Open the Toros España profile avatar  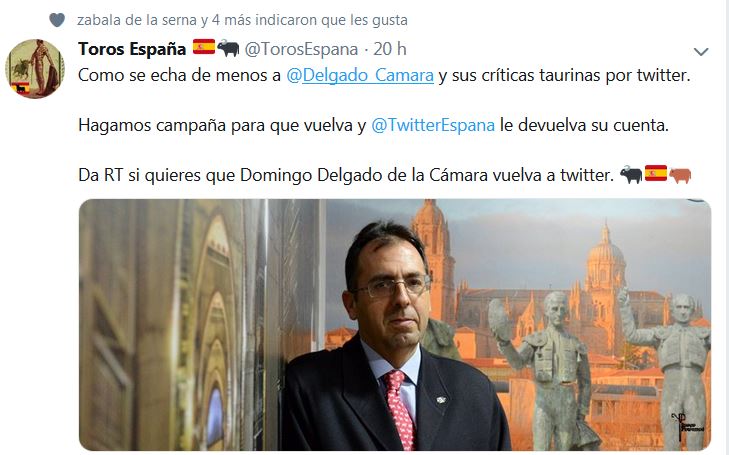(35, 69)
